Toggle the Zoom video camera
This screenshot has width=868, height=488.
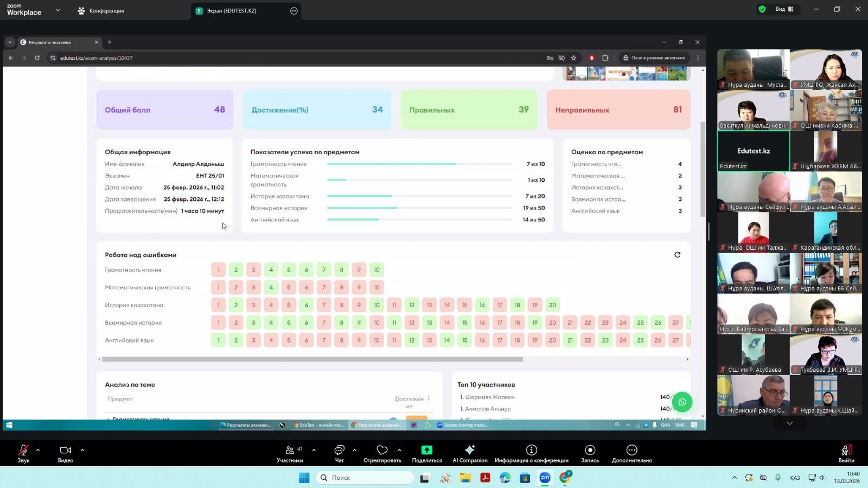(x=65, y=450)
